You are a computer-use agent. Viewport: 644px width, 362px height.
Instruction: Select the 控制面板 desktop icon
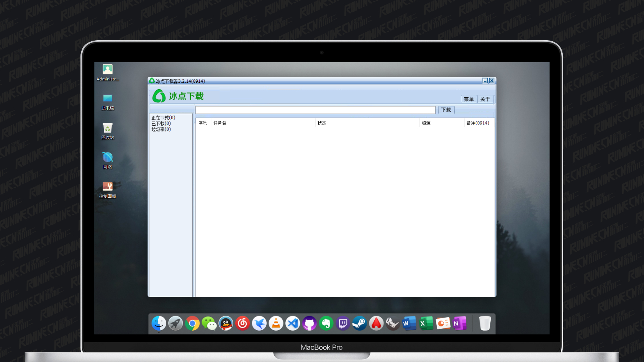point(108,190)
